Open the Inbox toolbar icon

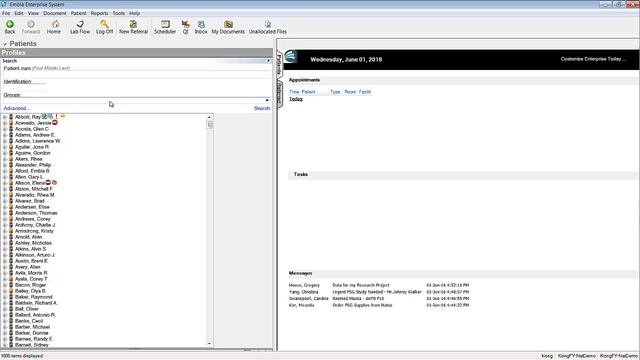(x=201, y=24)
